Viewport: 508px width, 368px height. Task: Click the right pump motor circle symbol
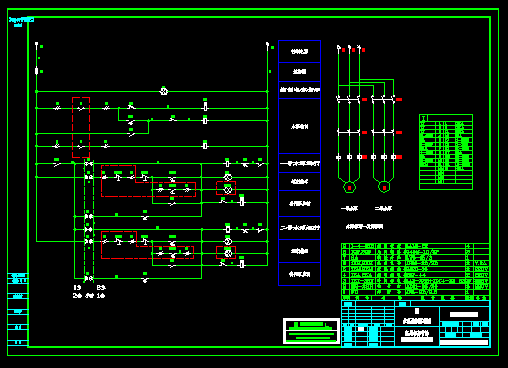[384, 187]
